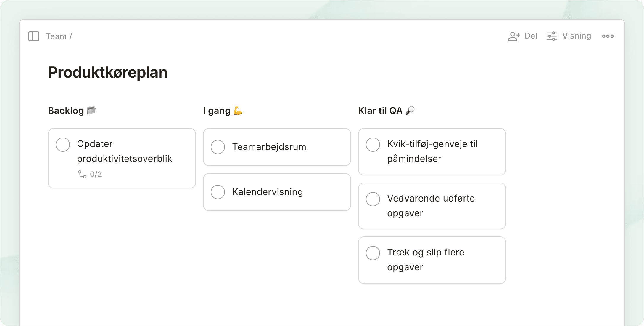The height and width of the screenshot is (326, 644).
Task: Complete the Vedvarende udførte opgaver task
Action: [373, 199]
